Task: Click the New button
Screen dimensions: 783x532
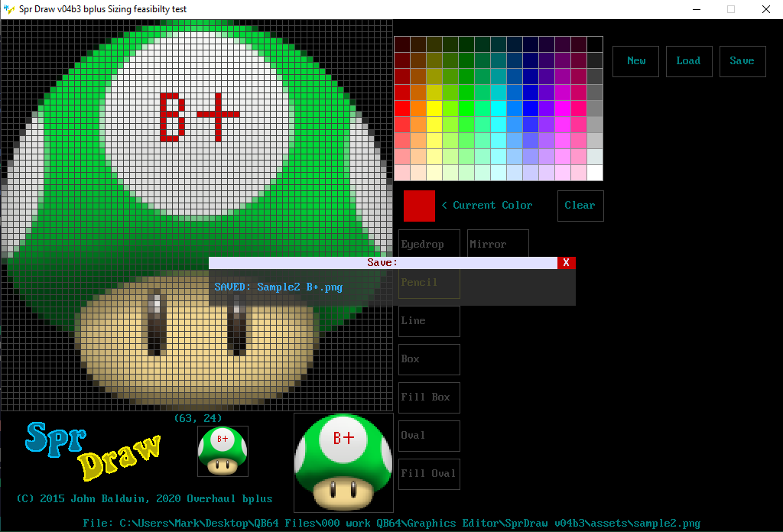Action: tap(635, 61)
